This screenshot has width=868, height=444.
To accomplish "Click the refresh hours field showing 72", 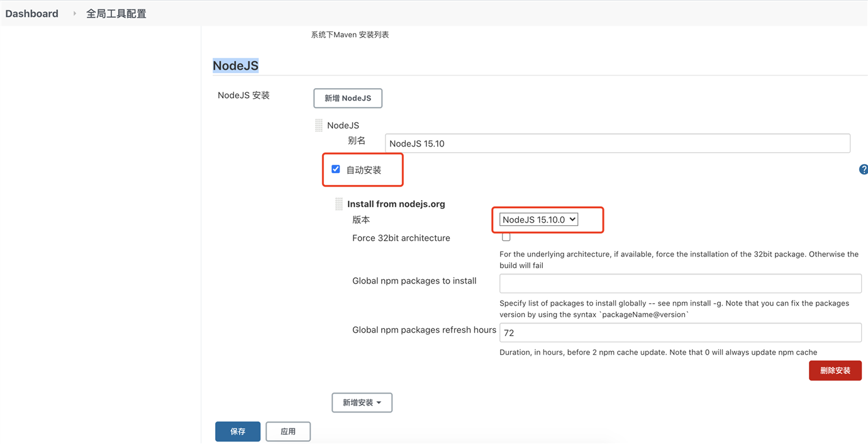I will [x=680, y=333].
